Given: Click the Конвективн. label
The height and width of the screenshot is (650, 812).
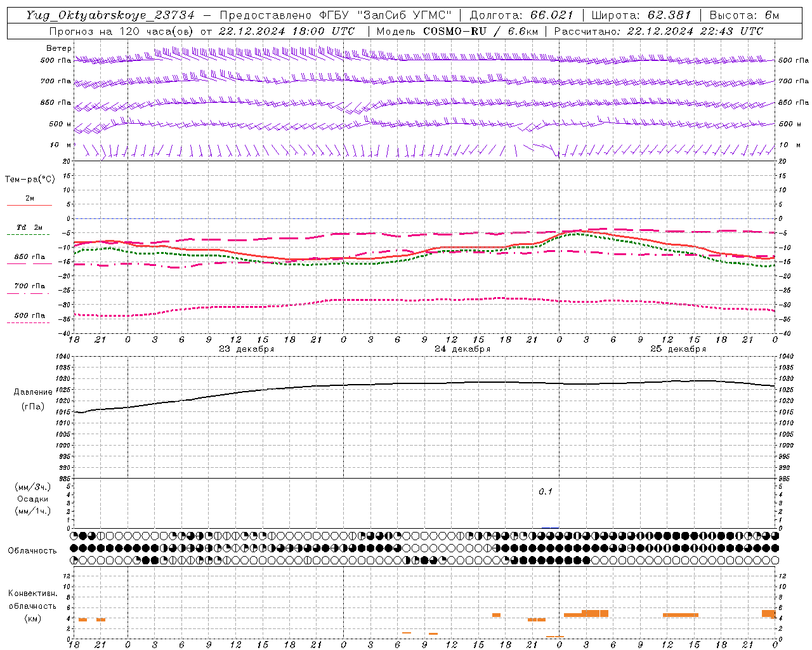Looking at the screenshot, I should tap(33, 594).
